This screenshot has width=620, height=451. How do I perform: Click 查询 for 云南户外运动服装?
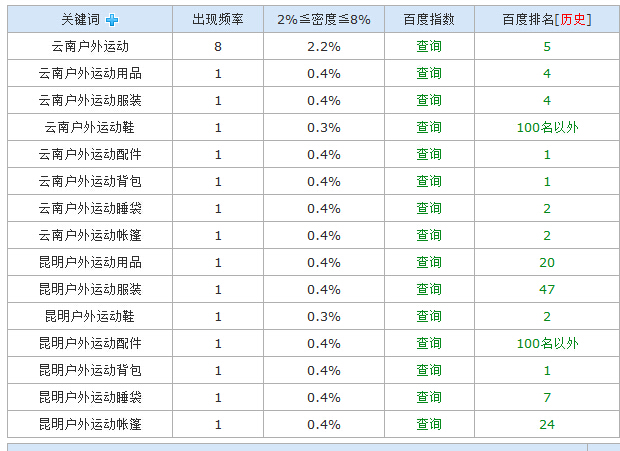[429, 100]
